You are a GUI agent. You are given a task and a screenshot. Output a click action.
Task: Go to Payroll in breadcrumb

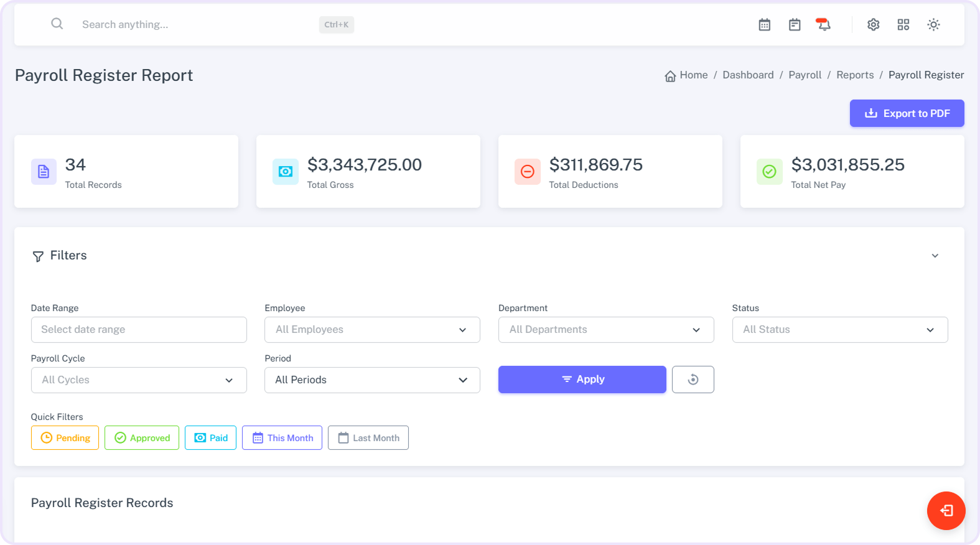(805, 75)
